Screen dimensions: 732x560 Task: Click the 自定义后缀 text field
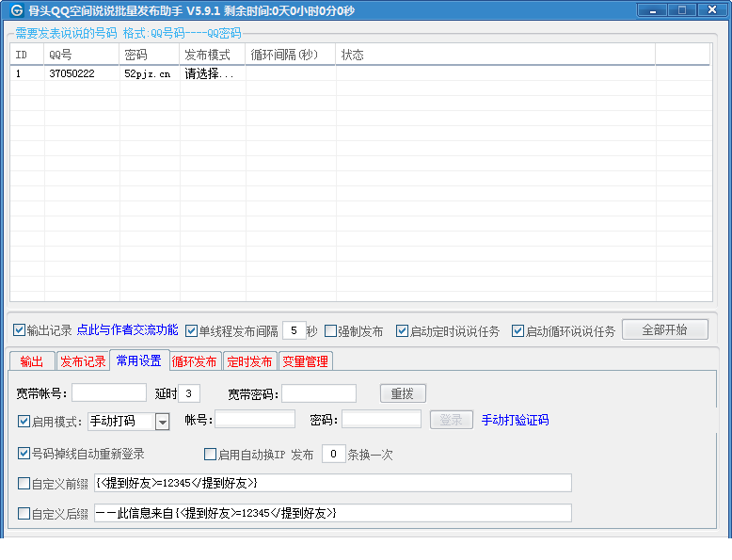tap(333, 513)
